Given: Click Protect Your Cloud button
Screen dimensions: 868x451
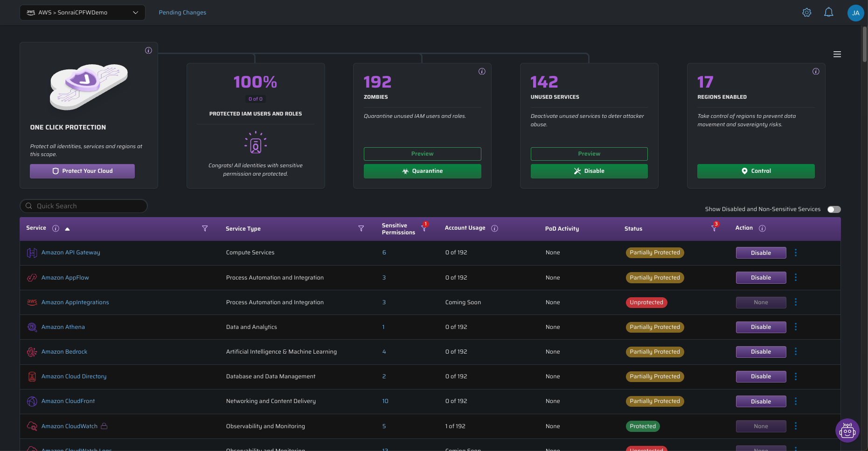Looking at the screenshot, I should tap(83, 171).
